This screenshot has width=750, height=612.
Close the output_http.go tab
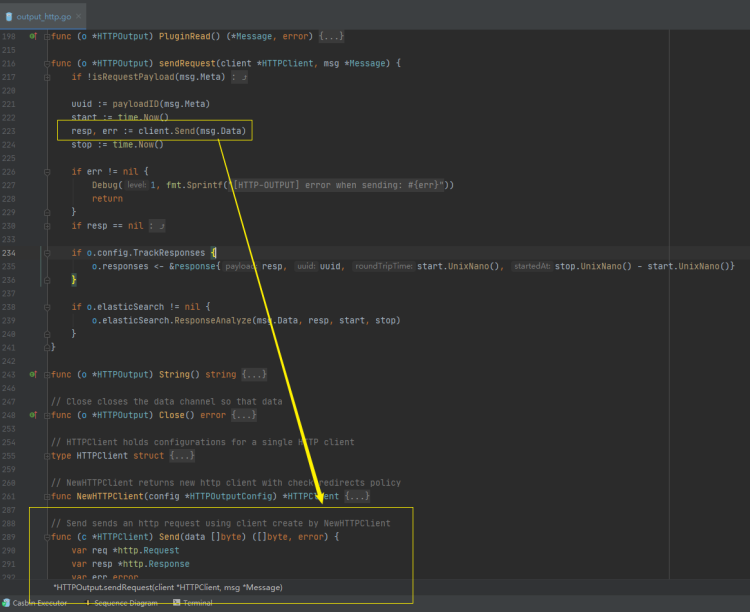click(78, 16)
